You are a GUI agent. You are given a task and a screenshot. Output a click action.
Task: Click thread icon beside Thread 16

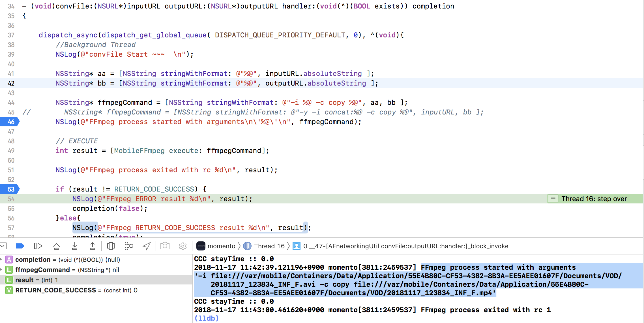(247, 246)
